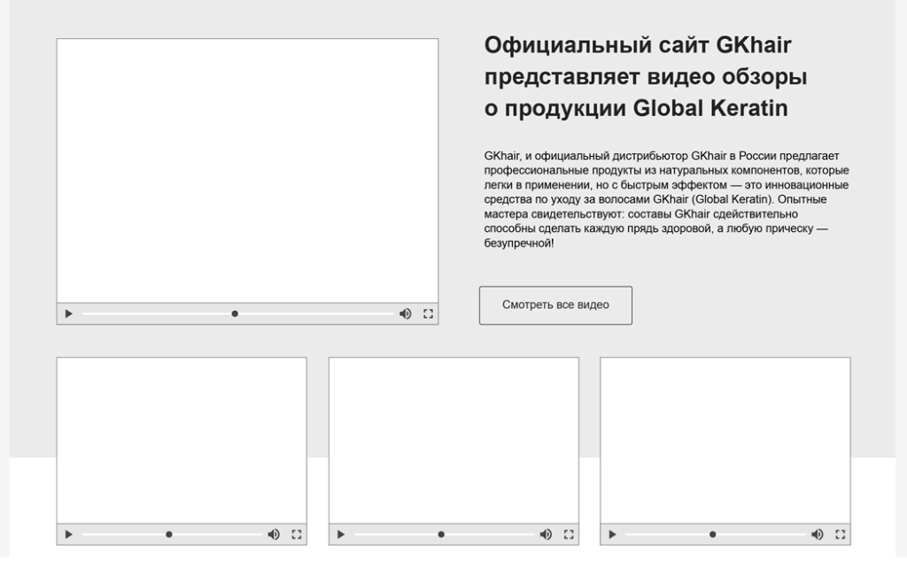Play the bottom-left video
The width and height of the screenshot is (907, 588).
68,534
